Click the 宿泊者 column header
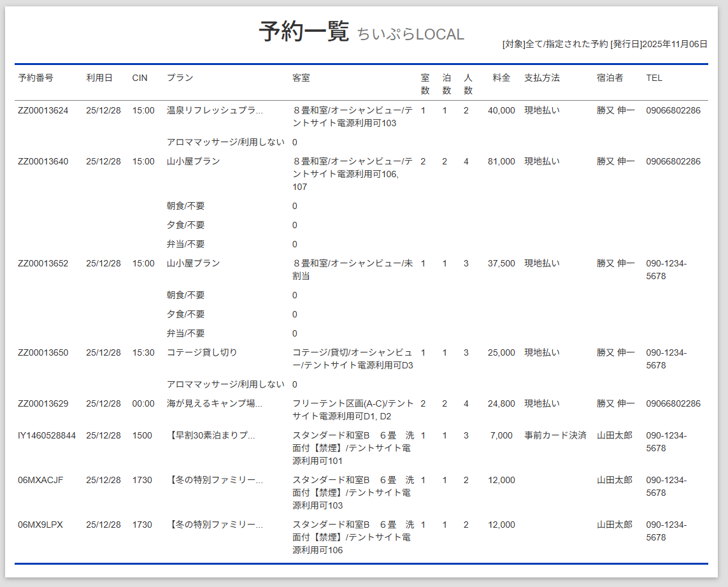The image size is (728, 587). click(x=610, y=78)
